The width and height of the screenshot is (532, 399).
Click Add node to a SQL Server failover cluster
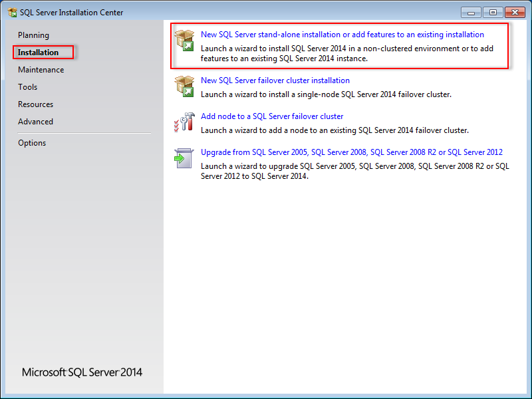point(272,116)
